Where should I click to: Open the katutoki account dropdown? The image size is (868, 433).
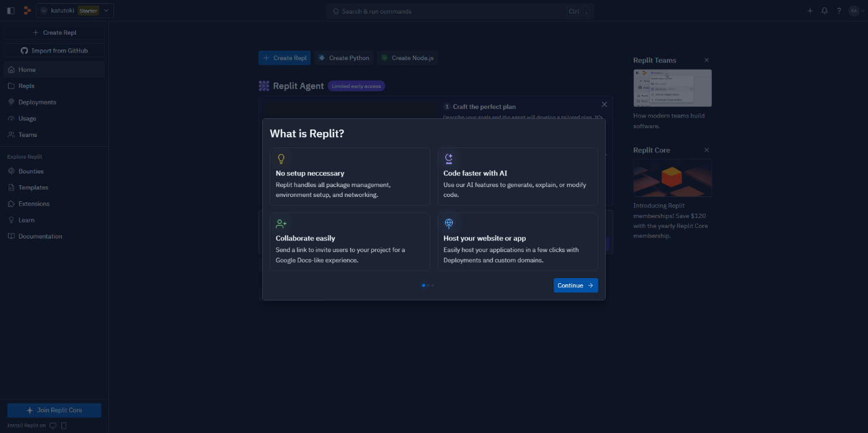tap(75, 11)
